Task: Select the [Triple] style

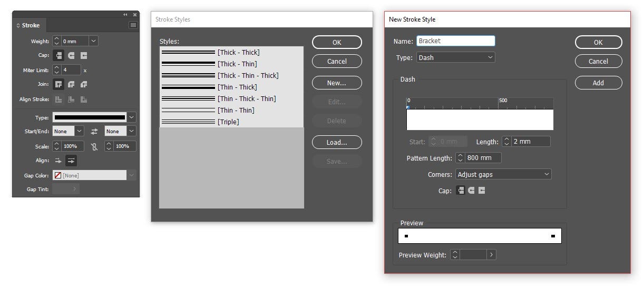Action: [x=231, y=122]
